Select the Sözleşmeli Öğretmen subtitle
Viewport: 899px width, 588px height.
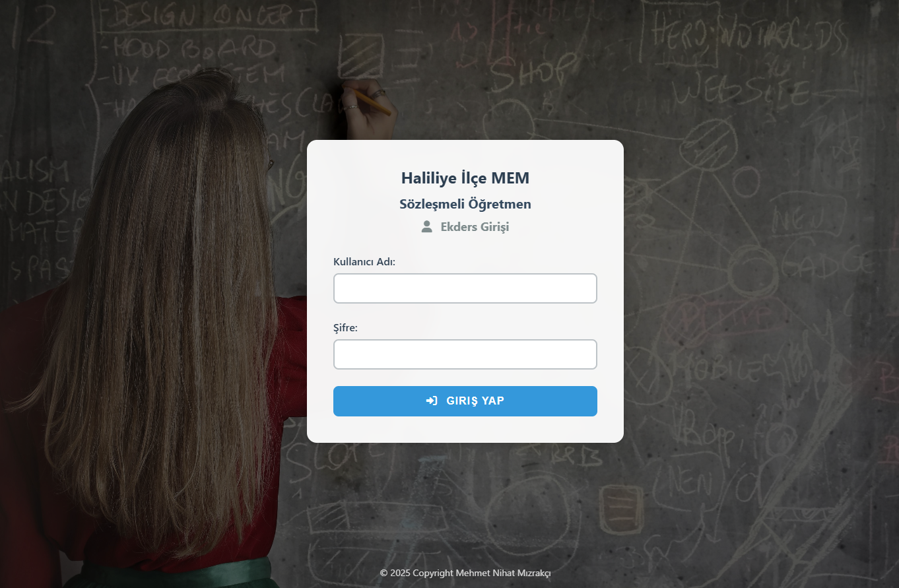point(465,204)
